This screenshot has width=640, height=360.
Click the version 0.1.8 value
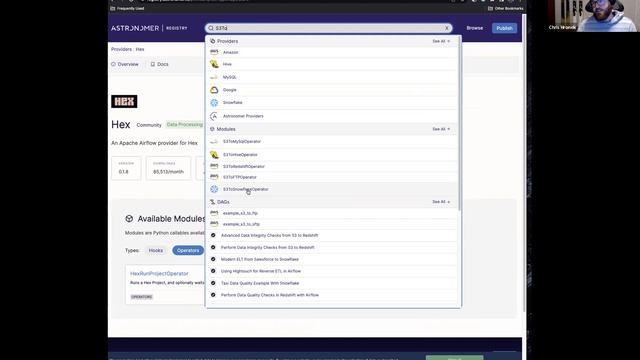[124, 172]
